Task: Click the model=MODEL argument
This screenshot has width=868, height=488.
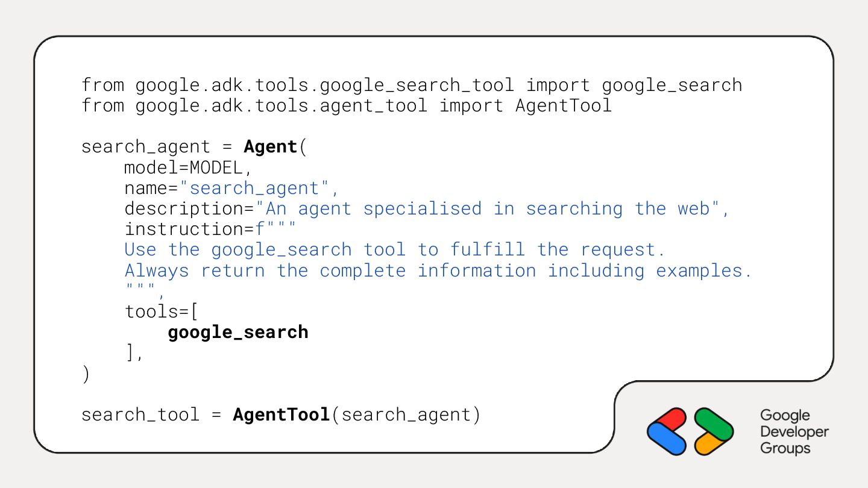Action: (x=187, y=167)
